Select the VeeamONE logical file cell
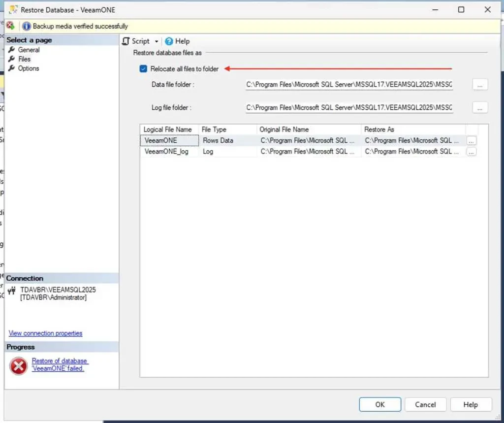 click(169, 140)
